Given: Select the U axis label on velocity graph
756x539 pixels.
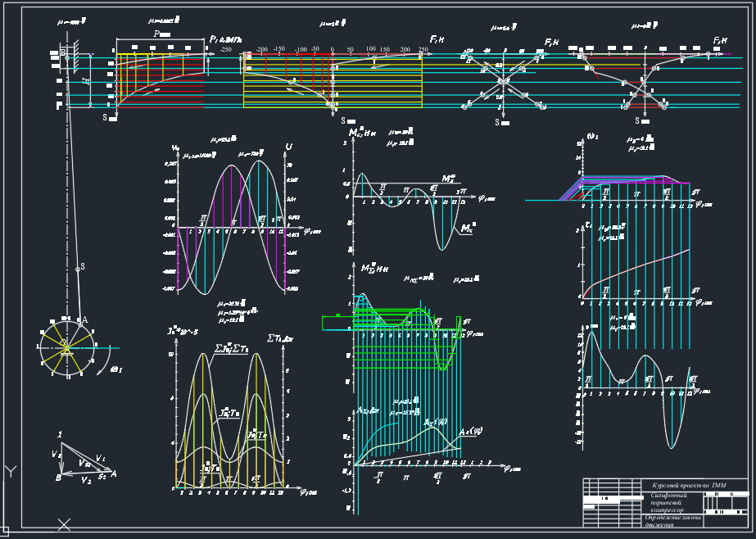Looking at the screenshot, I should pyautogui.click(x=288, y=147).
